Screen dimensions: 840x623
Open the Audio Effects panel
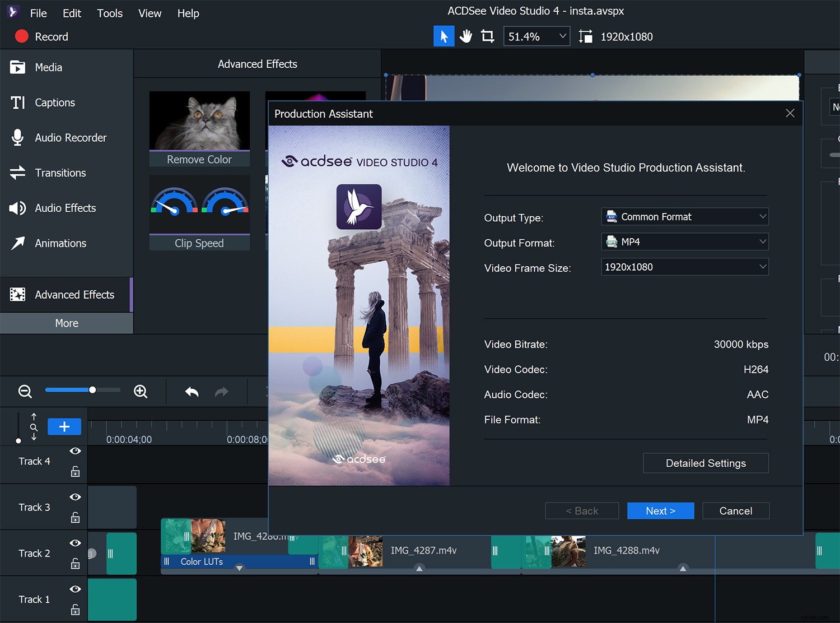pos(65,208)
